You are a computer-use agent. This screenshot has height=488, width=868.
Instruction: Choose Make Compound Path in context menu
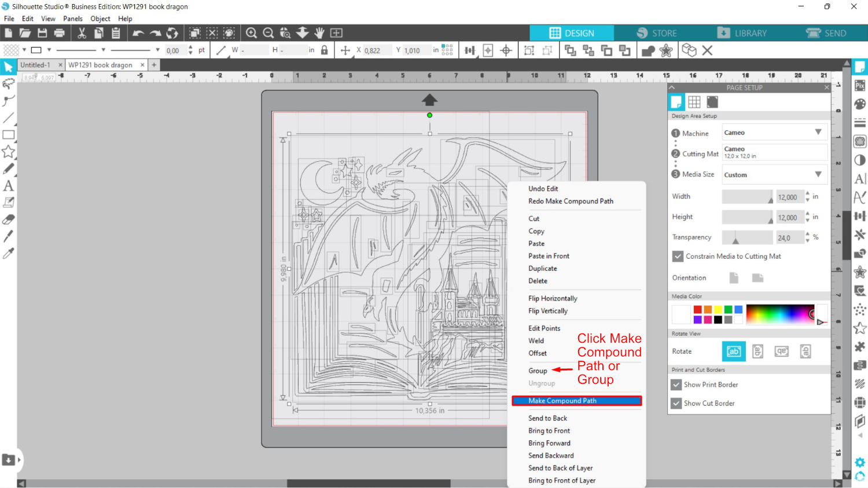[577, 401]
